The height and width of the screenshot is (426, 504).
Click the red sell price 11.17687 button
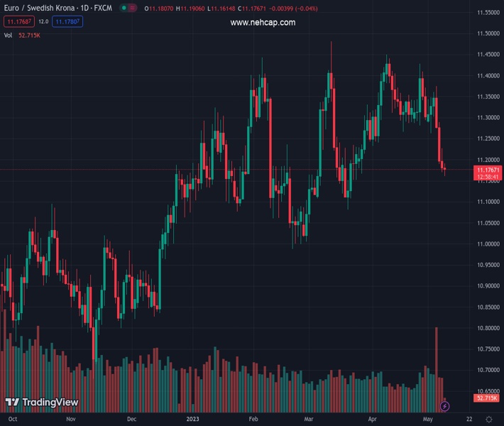coord(19,21)
